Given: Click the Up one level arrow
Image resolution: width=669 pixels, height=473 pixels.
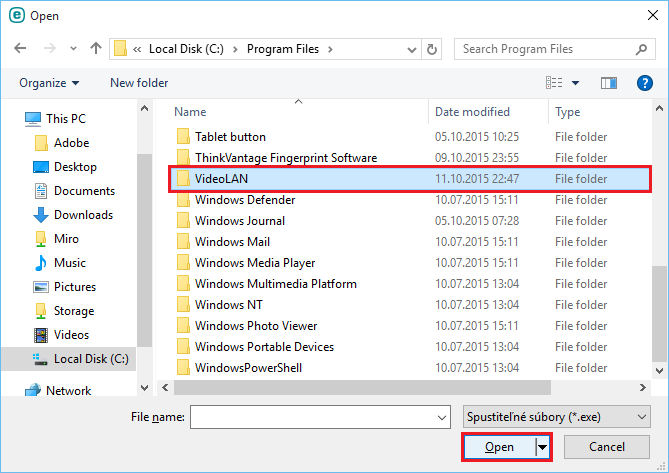Looking at the screenshot, I should point(96,48).
